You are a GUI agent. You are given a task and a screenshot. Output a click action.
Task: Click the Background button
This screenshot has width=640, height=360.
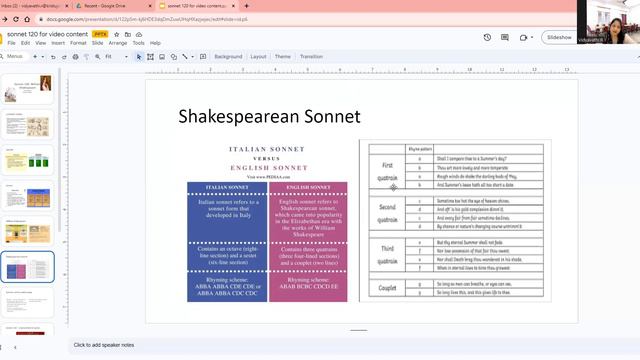(x=228, y=57)
